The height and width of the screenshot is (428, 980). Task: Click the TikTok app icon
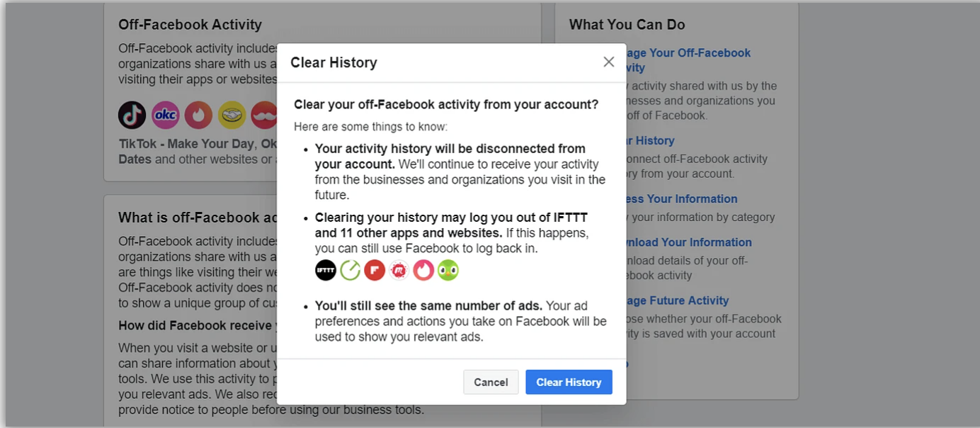[x=132, y=115]
